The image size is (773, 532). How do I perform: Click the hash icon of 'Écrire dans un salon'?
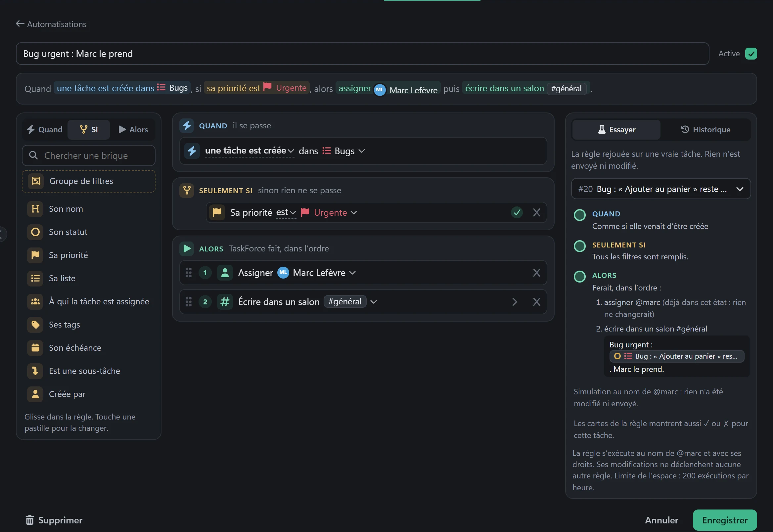[x=225, y=302]
